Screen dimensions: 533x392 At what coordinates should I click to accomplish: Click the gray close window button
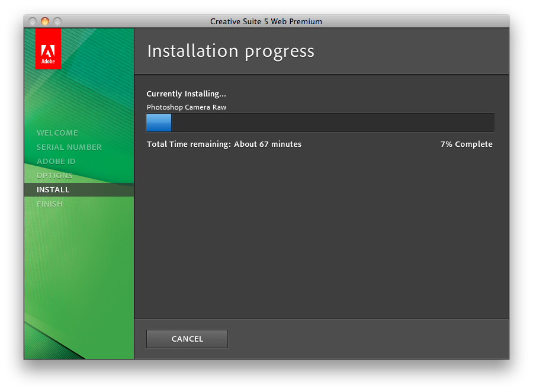33,21
